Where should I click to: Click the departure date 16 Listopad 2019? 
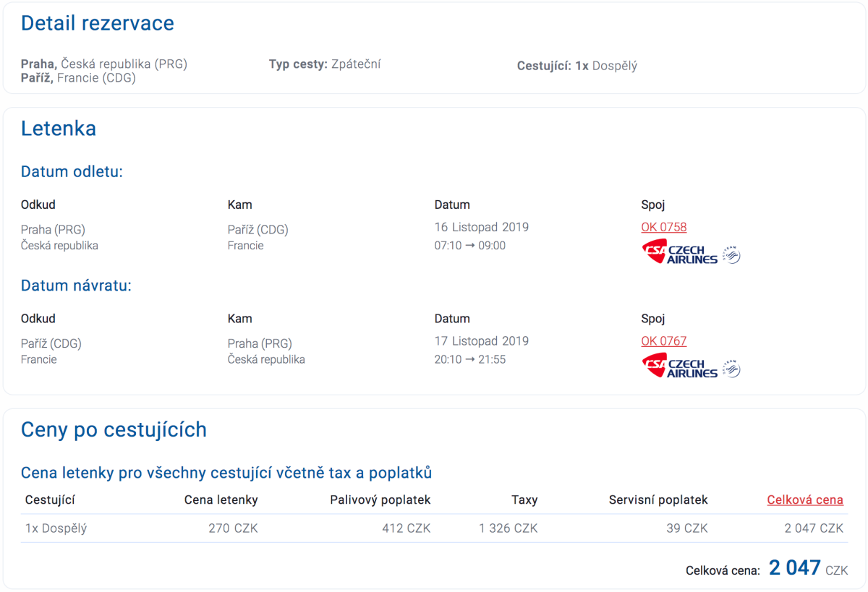pos(481,227)
